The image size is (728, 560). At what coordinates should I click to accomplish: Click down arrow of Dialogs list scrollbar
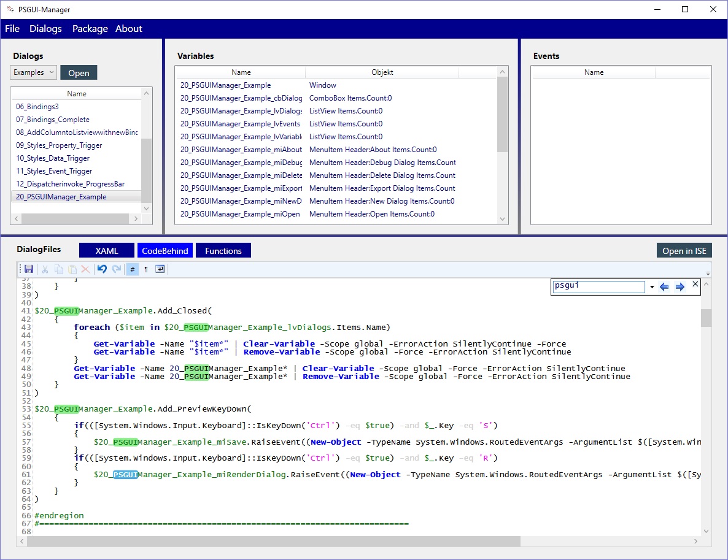(146, 209)
